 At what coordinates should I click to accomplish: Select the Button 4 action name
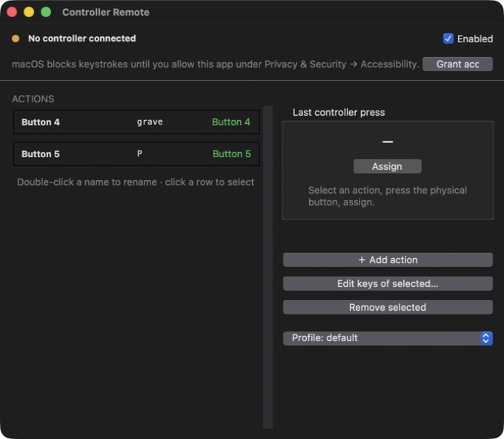(x=41, y=122)
